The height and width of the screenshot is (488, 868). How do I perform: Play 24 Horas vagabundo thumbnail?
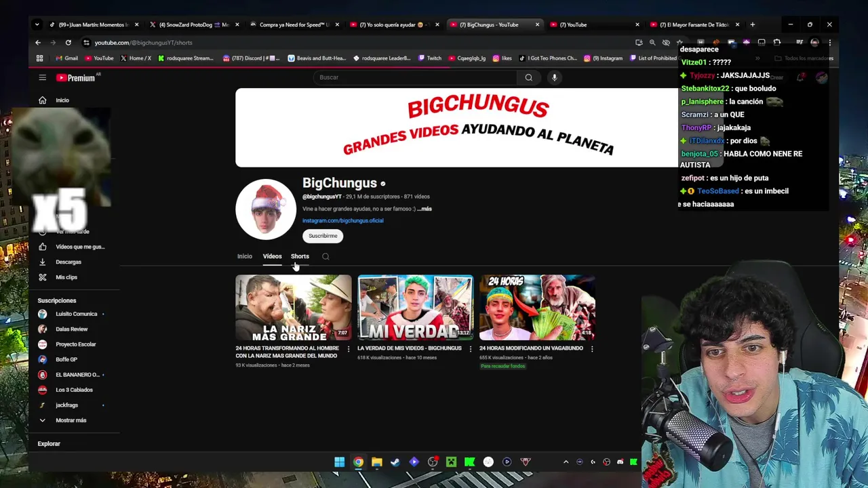tap(537, 307)
